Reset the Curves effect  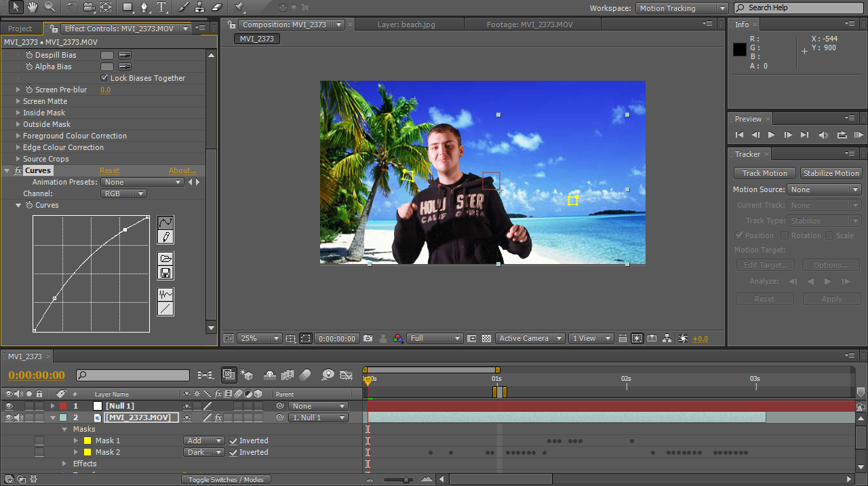click(108, 170)
